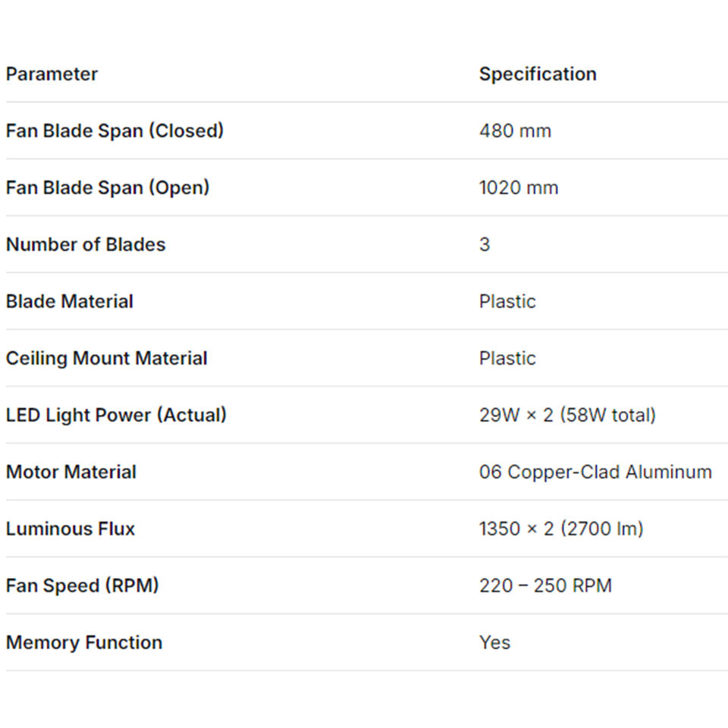Click the Number of Blades label
Screen dimensions: 728x728
[x=86, y=244]
